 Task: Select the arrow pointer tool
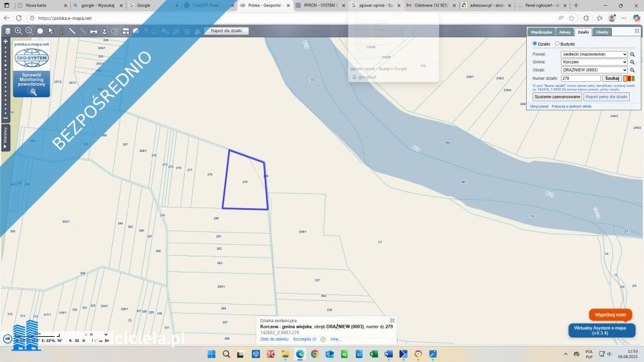(x=51, y=31)
